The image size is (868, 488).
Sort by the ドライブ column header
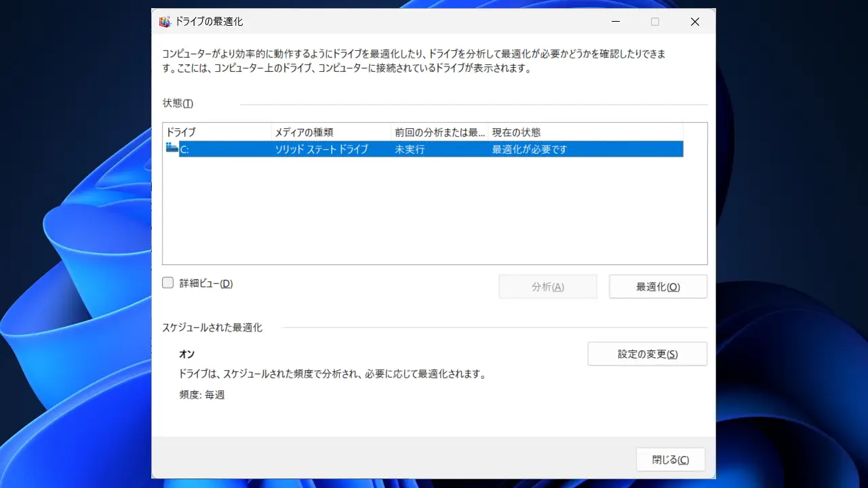pyautogui.click(x=217, y=132)
